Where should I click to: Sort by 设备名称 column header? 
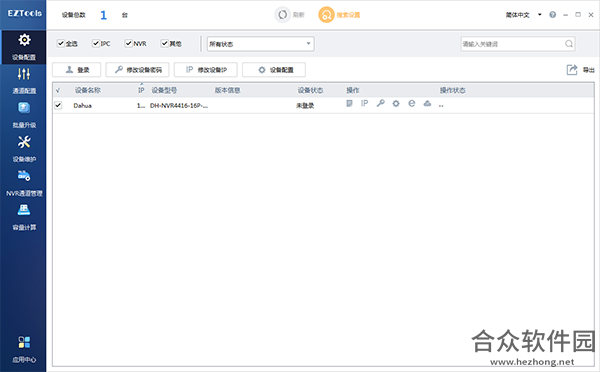click(x=88, y=90)
